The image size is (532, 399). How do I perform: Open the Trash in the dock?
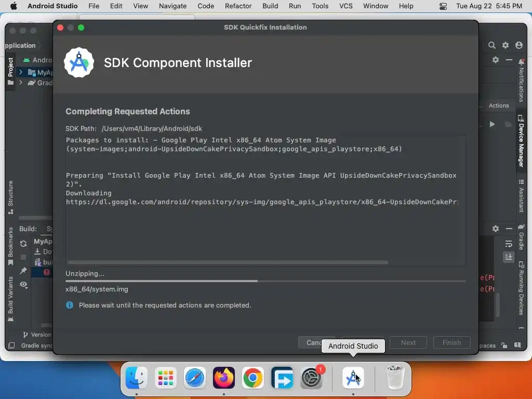(395, 378)
